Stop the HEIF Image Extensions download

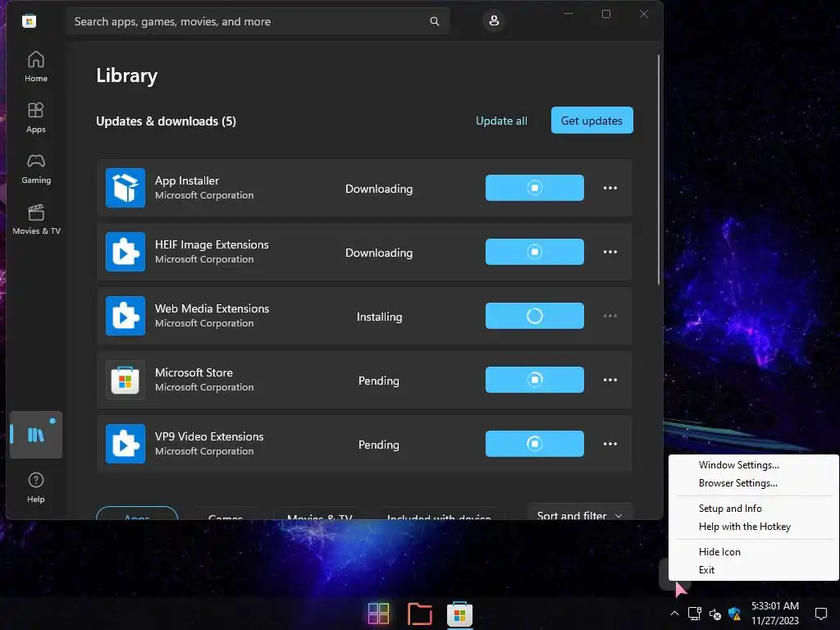[535, 252]
